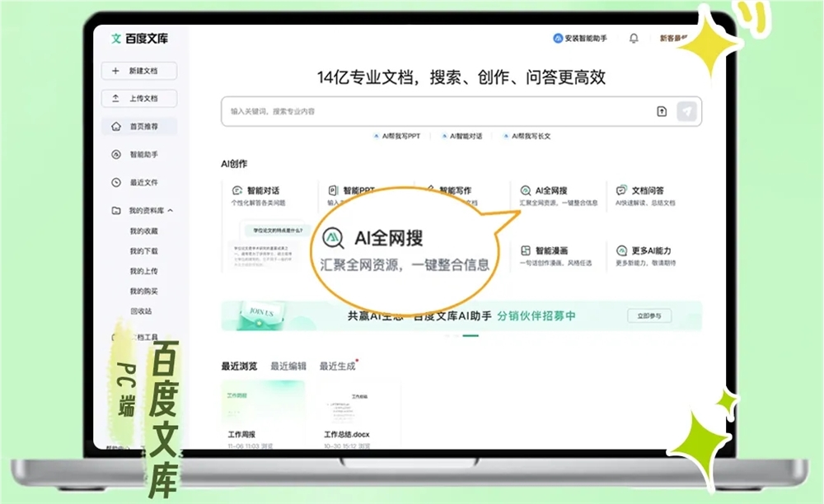Open the 文档问答 feature
This screenshot has width=824, height=504.
tap(646, 190)
